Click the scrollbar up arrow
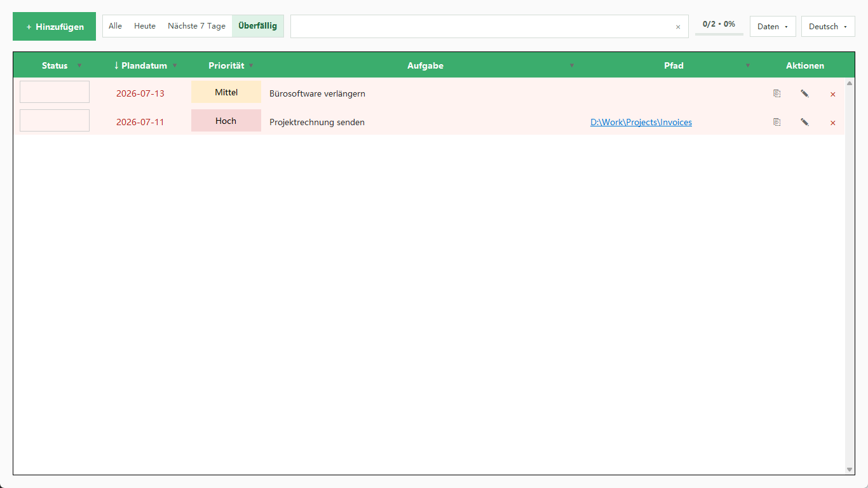The width and height of the screenshot is (868, 488). coord(850,83)
